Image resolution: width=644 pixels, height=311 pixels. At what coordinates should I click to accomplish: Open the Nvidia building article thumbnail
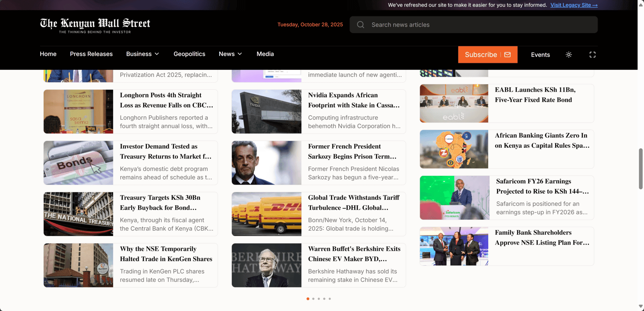coord(266,112)
